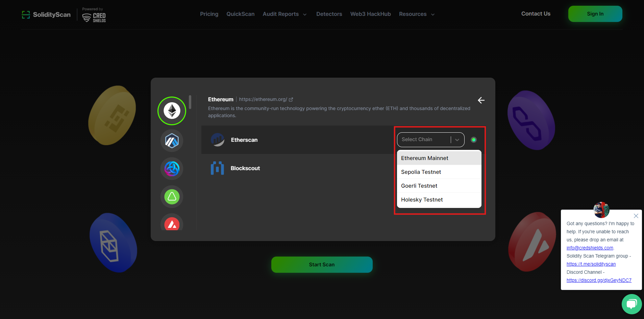Expand the Audit Reports menu
The height and width of the screenshot is (319, 644).
point(284,14)
